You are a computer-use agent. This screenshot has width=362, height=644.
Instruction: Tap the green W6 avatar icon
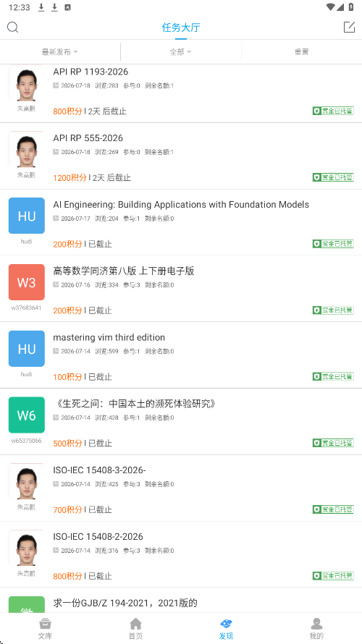pos(27,415)
